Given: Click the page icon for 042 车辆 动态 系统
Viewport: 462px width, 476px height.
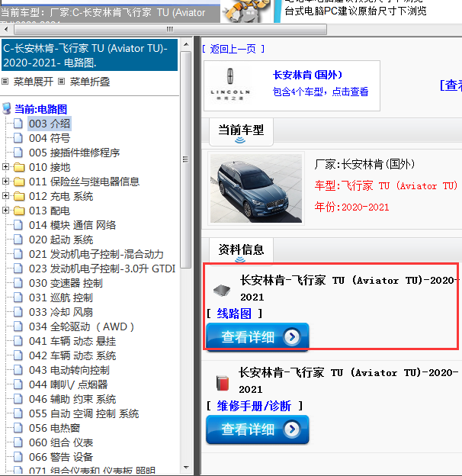Looking at the screenshot, I should 18,355.
